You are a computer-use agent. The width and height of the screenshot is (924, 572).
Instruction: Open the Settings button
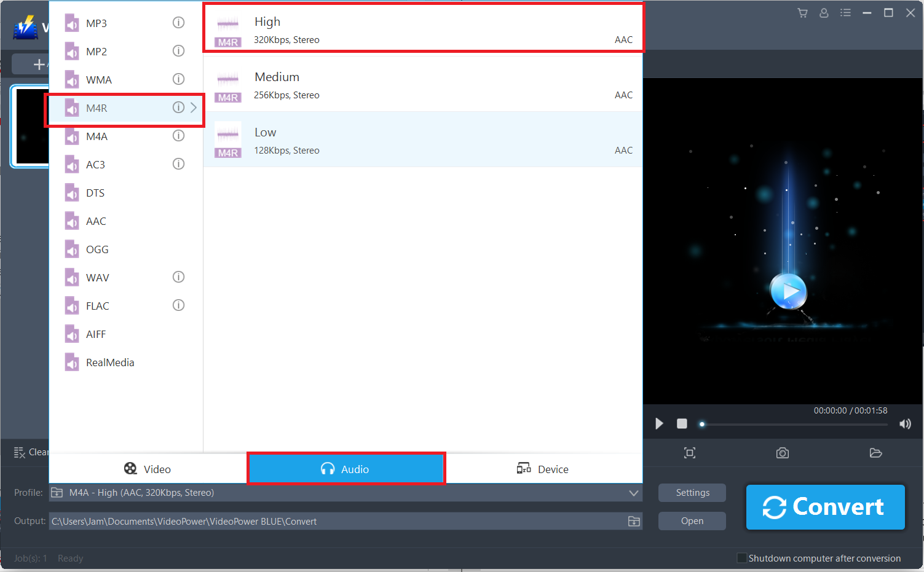[692, 492]
